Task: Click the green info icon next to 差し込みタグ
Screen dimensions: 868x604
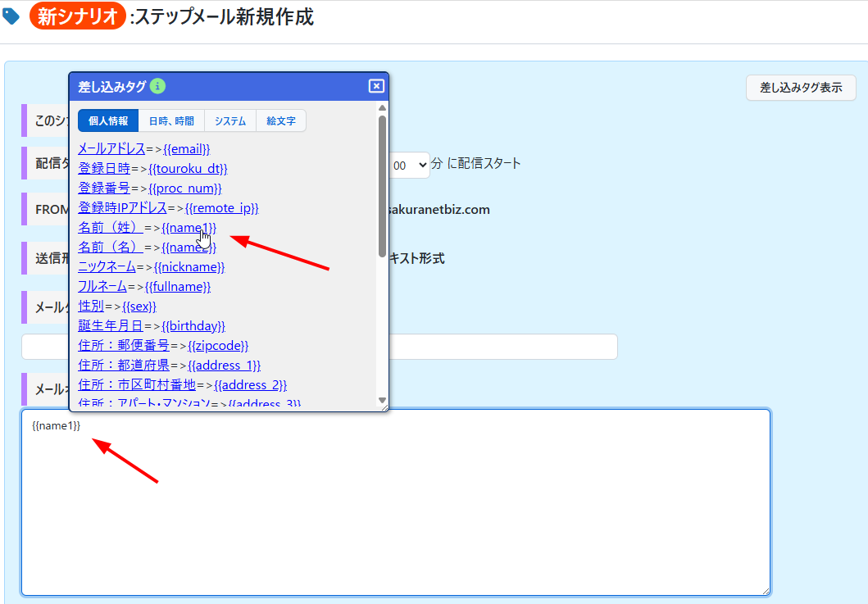Action: (x=157, y=86)
